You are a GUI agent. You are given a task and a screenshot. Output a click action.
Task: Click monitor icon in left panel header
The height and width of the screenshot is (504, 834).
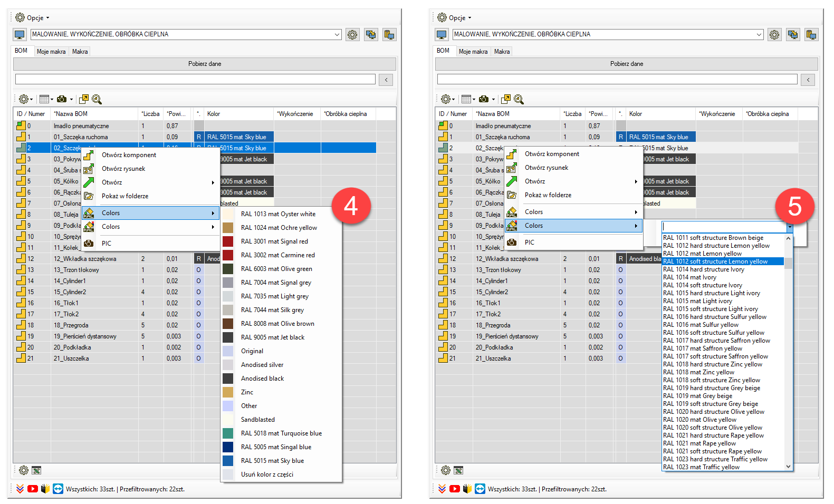click(20, 35)
